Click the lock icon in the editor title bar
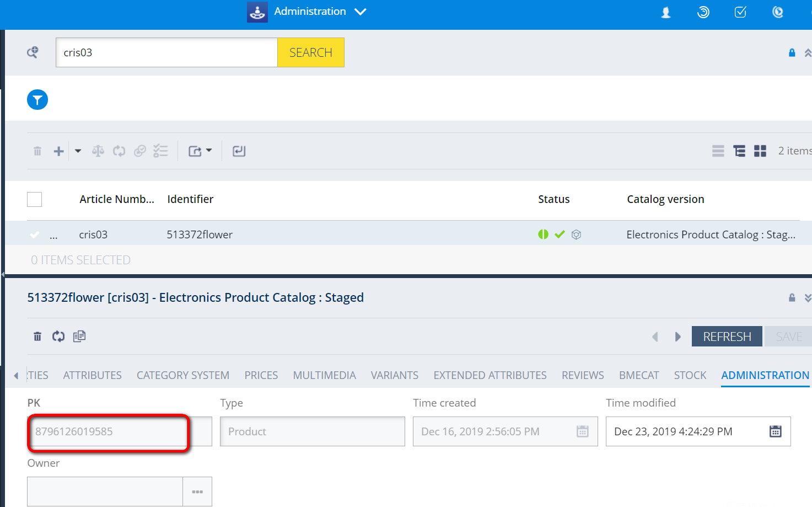 [792, 298]
